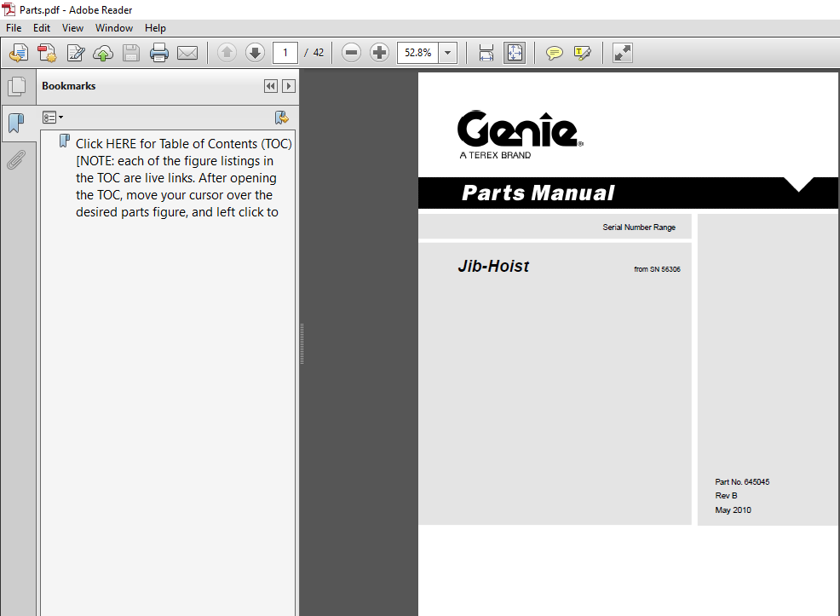Click the 'from SN 56306' text

point(657,269)
